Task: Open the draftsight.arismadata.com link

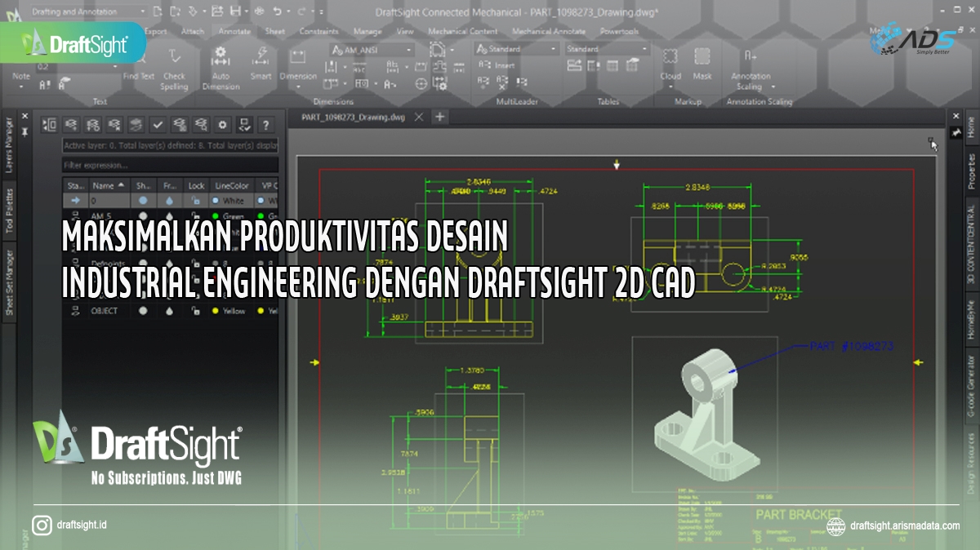Action: click(905, 526)
